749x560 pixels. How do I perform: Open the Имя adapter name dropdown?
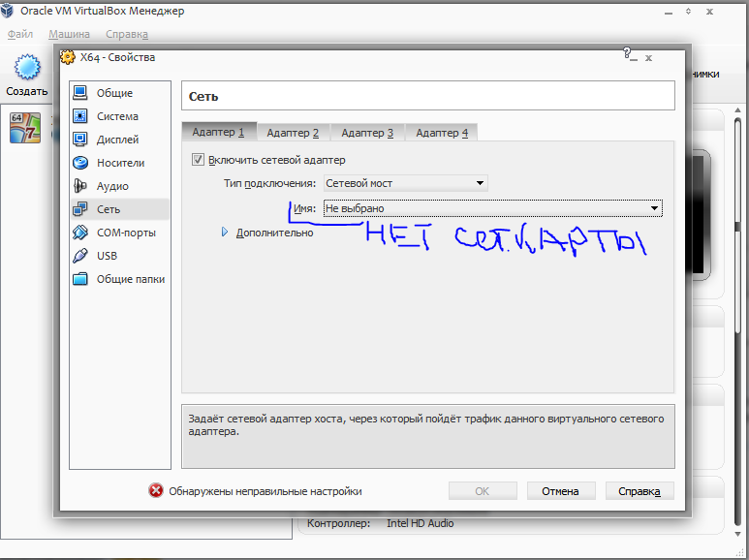click(493, 208)
